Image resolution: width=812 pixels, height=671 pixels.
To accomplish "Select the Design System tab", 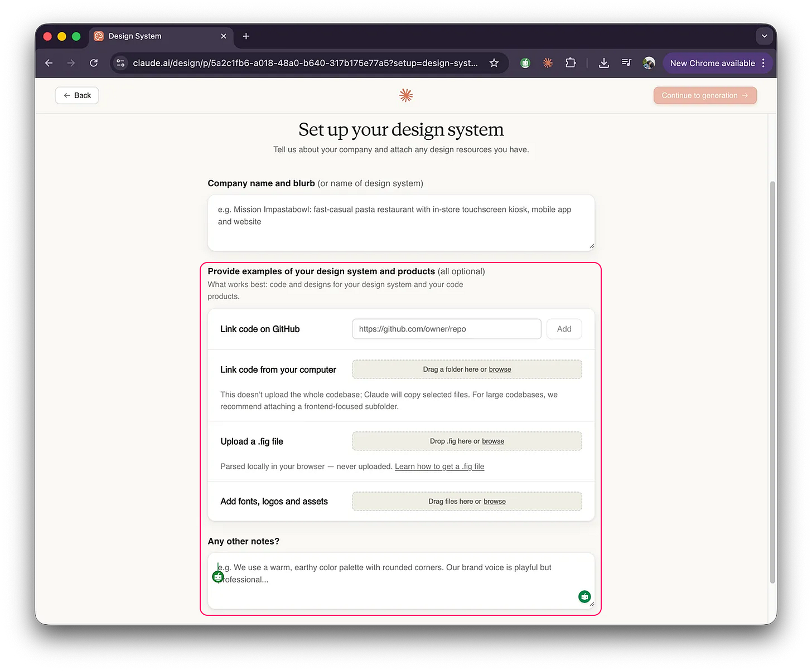I will pyautogui.click(x=161, y=36).
